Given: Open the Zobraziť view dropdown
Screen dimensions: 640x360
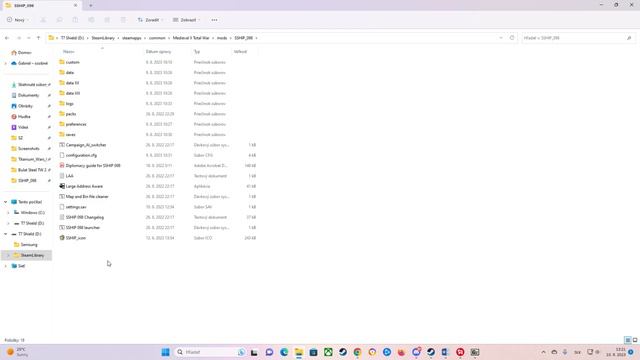Looking at the screenshot, I should point(187,20).
